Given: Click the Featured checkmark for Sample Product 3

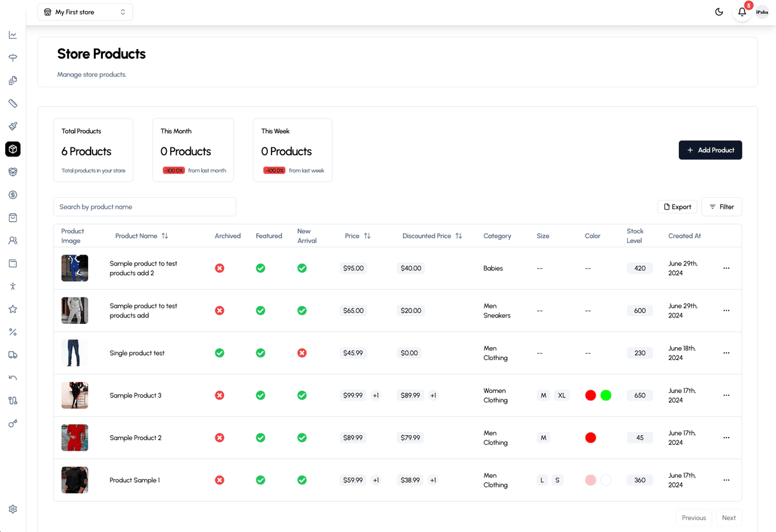Looking at the screenshot, I should (x=261, y=395).
